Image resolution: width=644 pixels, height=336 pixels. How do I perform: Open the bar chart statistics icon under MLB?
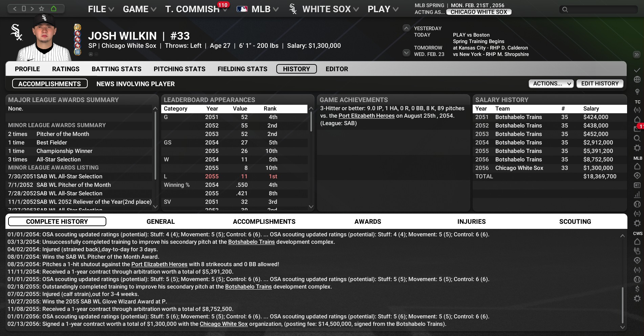(x=637, y=195)
